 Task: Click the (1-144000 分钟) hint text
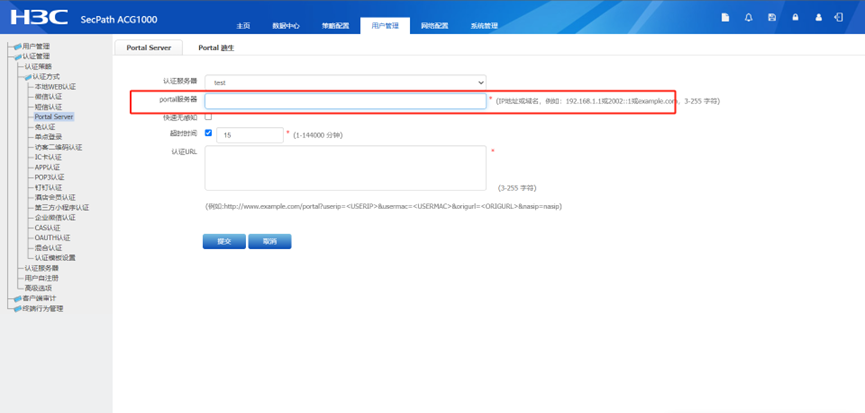click(317, 135)
